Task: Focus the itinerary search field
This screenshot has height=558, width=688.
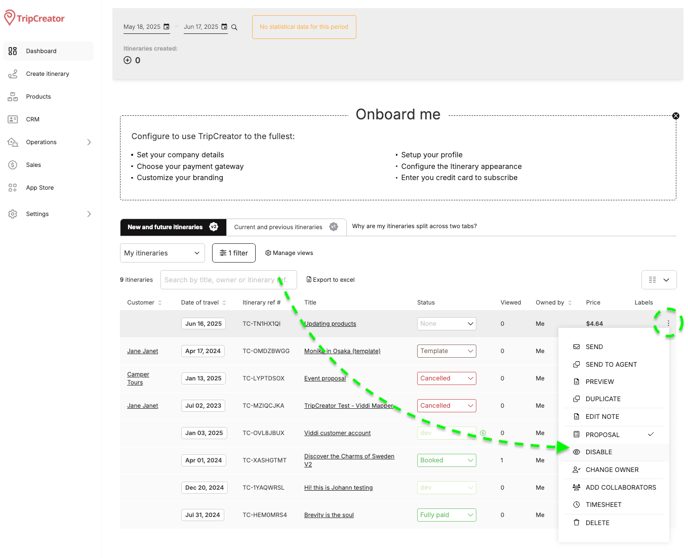Action: [228, 280]
